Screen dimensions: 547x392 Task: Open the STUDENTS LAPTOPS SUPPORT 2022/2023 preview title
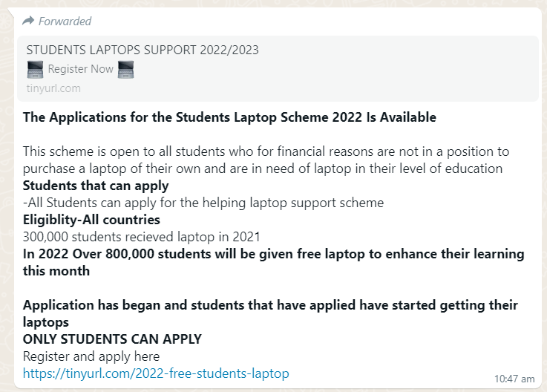143,50
